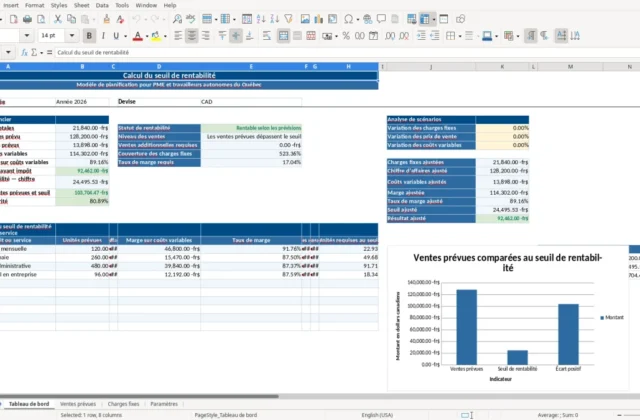The image size is (640, 420).
Task: Click the Insert Hyperlink icon
Action: (x=367, y=19)
